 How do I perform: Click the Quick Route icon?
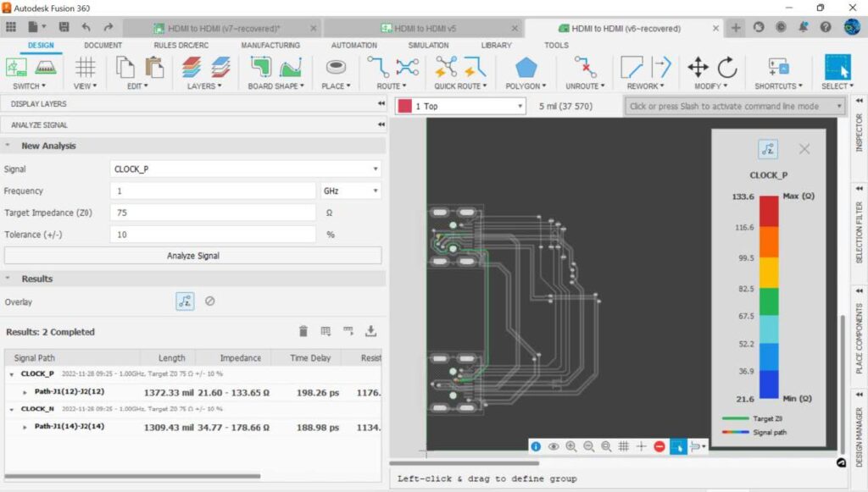click(x=447, y=68)
